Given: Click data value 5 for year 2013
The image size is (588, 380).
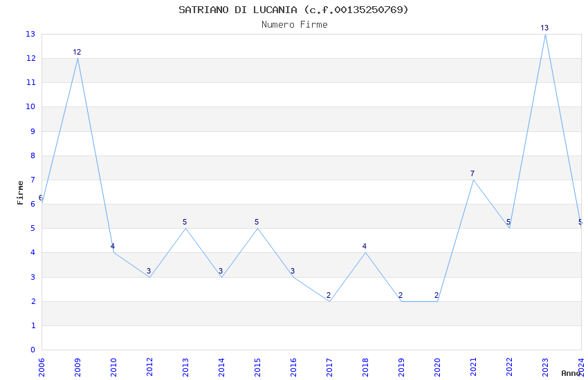Looking at the screenshot, I should coord(185,222).
